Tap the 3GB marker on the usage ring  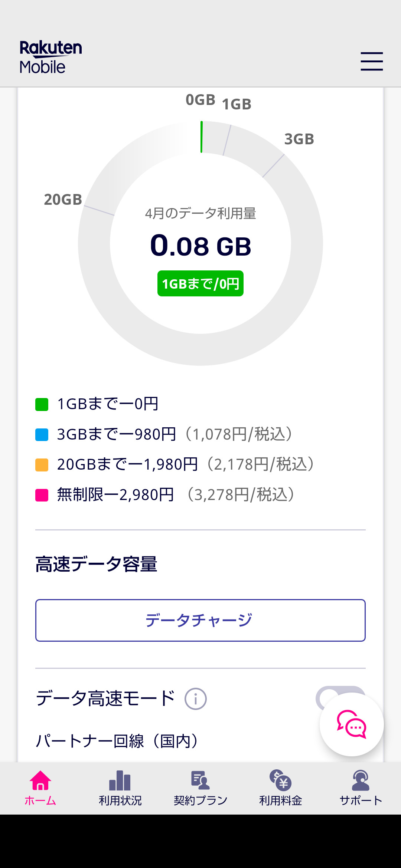click(x=299, y=139)
